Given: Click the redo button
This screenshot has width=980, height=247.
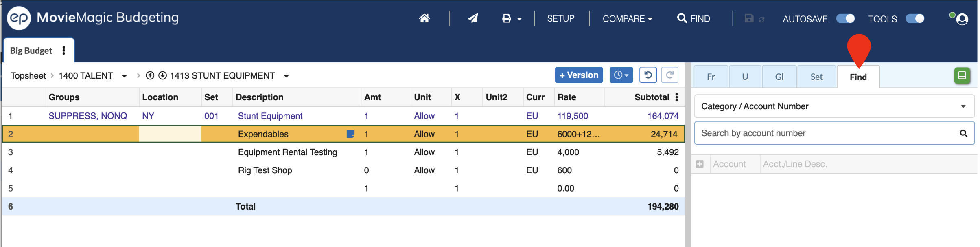Looking at the screenshot, I should [669, 75].
